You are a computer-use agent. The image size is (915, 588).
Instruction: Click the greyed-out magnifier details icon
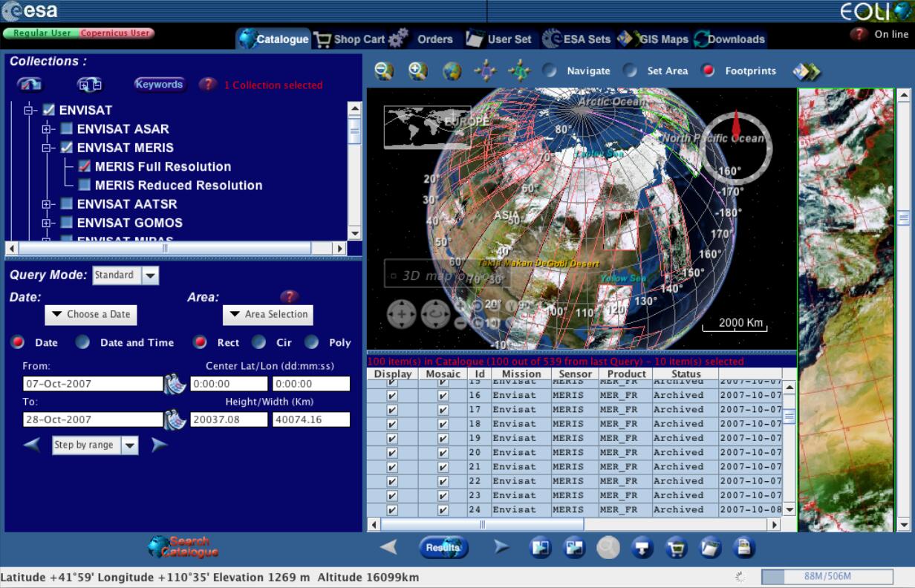tap(608, 548)
